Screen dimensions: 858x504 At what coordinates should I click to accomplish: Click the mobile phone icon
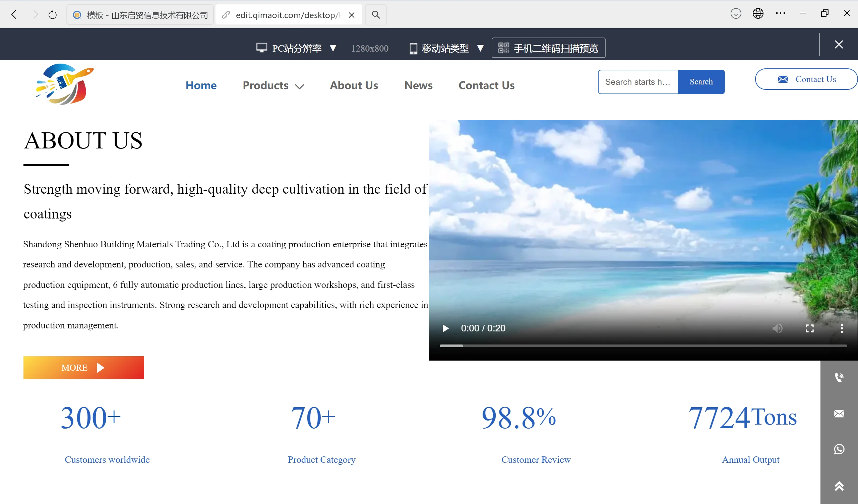tap(413, 48)
